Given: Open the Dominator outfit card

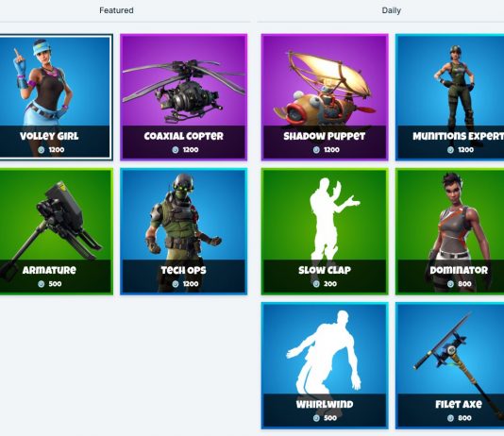Looking at the screenshot, I should pos(449,231).
